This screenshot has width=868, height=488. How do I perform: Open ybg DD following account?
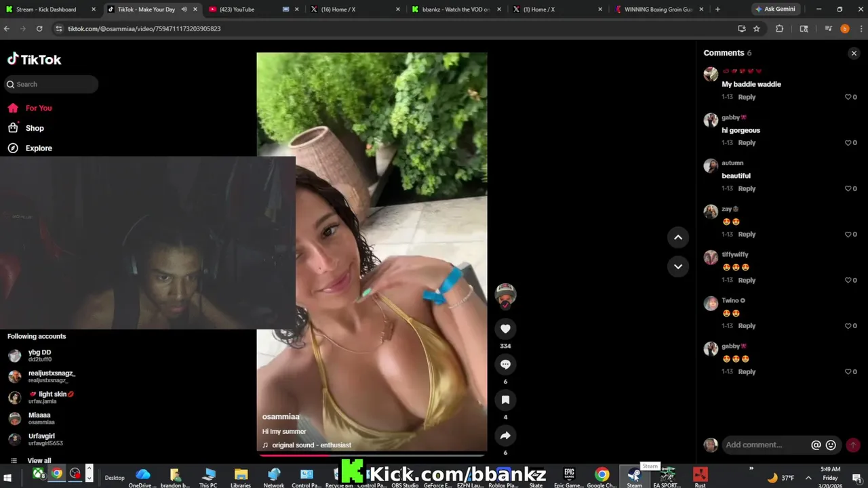pos(39,355)
